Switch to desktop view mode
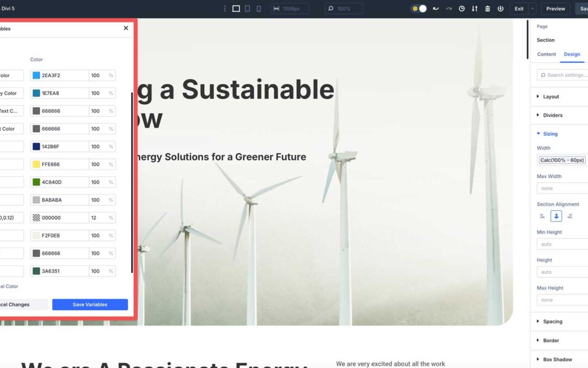588x368 pixels. [x=235, y=8]
